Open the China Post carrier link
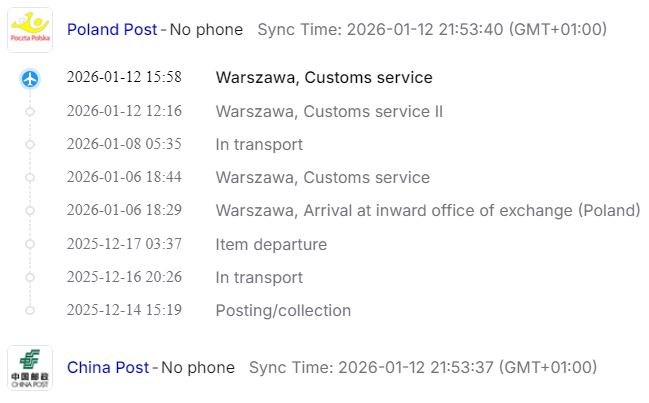Image resolution: width=649 pixels, height=403 pixels. coord(108,368)
